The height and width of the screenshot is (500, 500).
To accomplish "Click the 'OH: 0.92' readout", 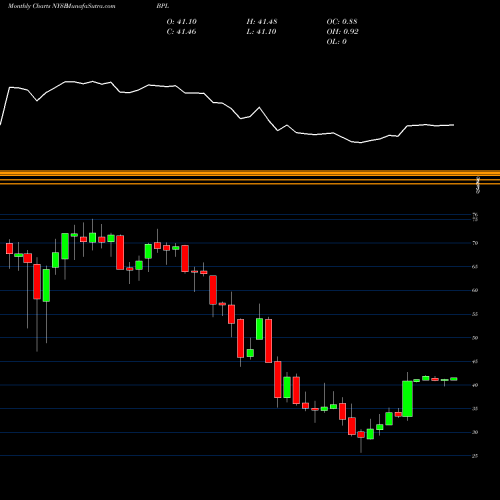I will [342, 32].
